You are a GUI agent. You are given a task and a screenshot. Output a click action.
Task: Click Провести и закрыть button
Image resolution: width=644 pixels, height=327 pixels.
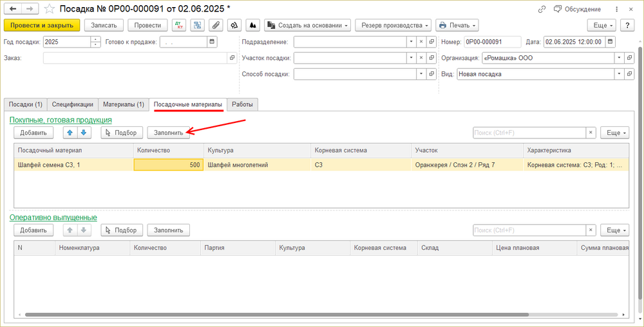[x=42, y=25]
